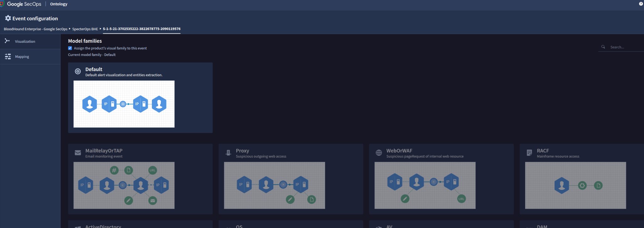The height and width of the screenshot is (228, 644).
Task: Click the 'Email monitoring event' description
Action: click(104, 156)
